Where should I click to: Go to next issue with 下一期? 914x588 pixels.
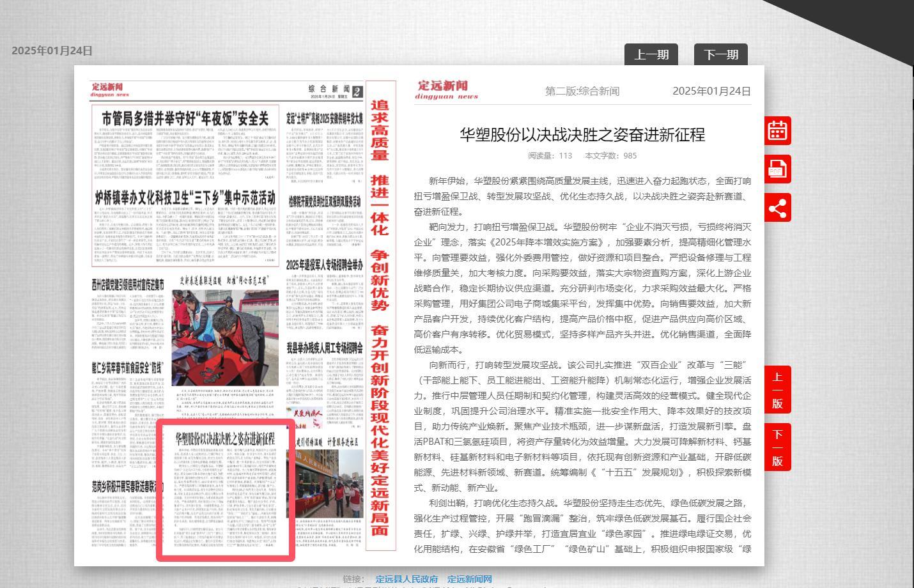click(720, 55)
